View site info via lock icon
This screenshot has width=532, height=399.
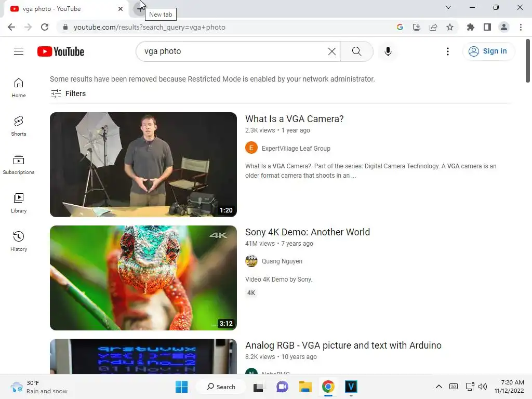(65, 27)
